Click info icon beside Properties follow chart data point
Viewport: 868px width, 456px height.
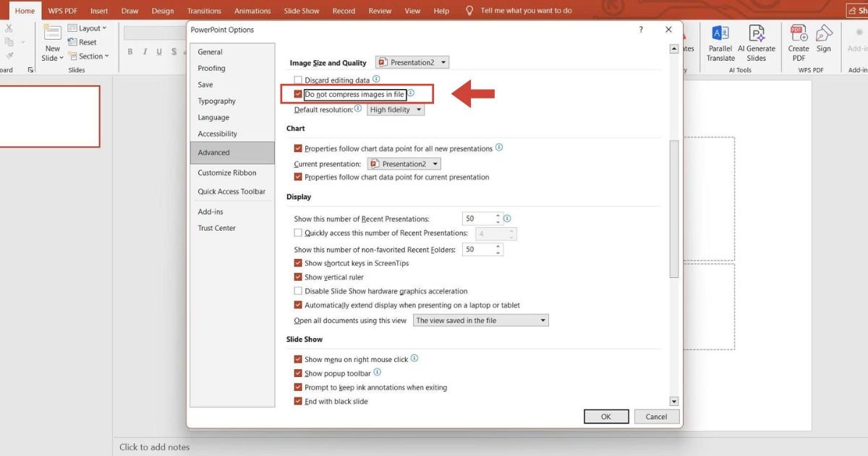point(499,148)
